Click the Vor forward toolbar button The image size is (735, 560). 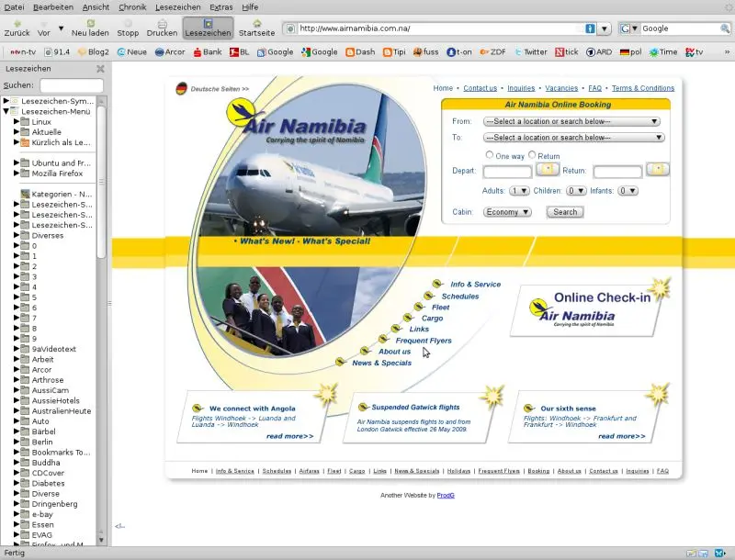pos(44,28)
